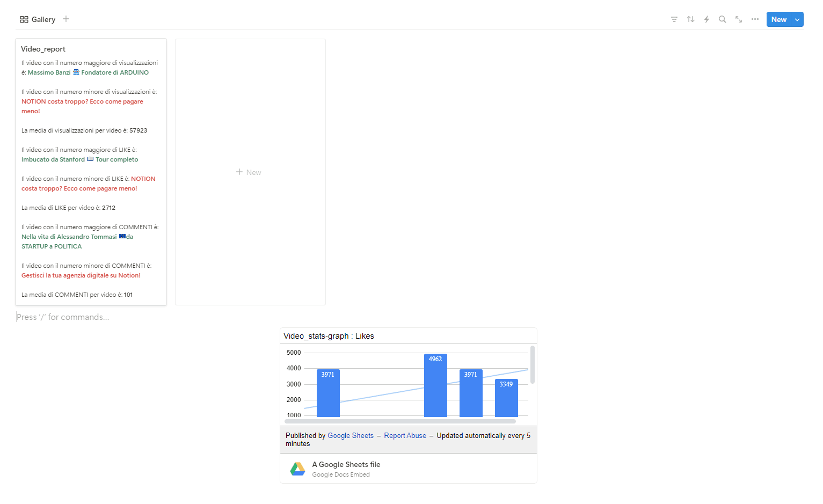Click the chart bar labeled 4962
This screenshot has height=504, width=823.
point(435,385)
